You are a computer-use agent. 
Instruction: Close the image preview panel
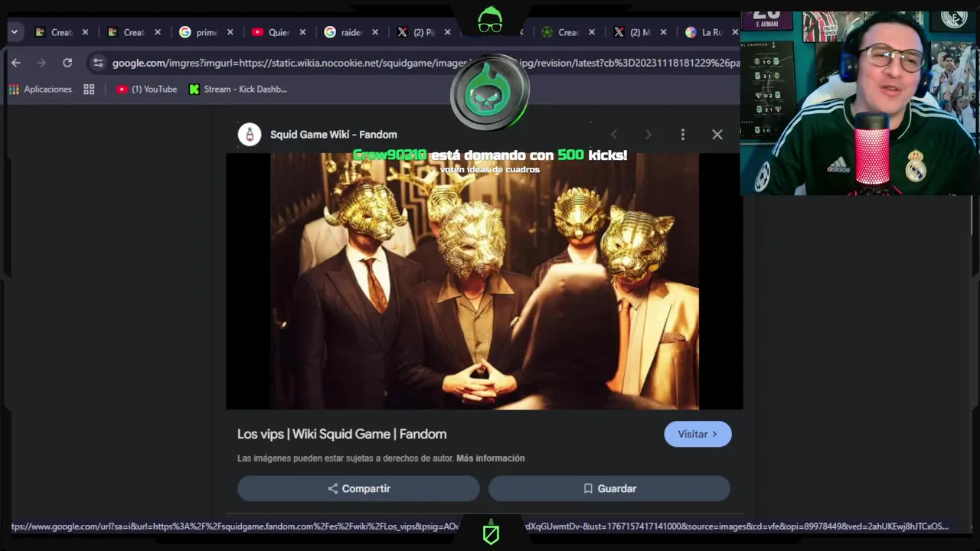(x=717, y=135)
